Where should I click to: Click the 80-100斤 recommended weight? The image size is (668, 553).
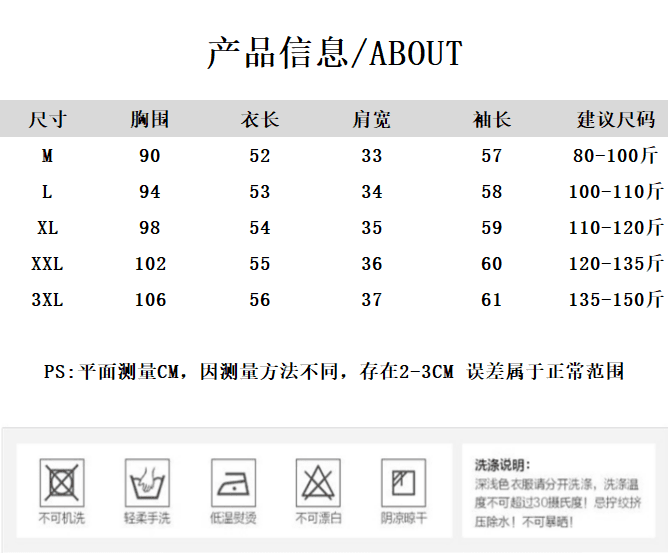coord(616,156)
